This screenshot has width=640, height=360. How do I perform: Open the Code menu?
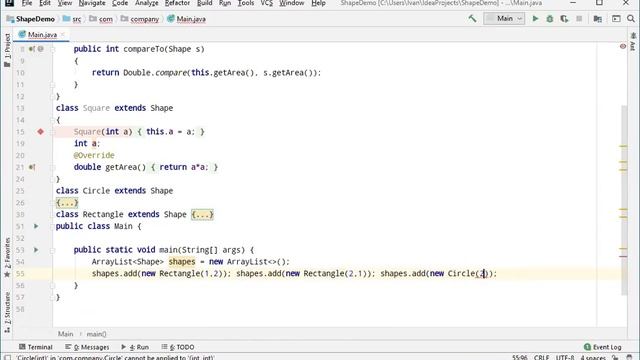[120, 3]
